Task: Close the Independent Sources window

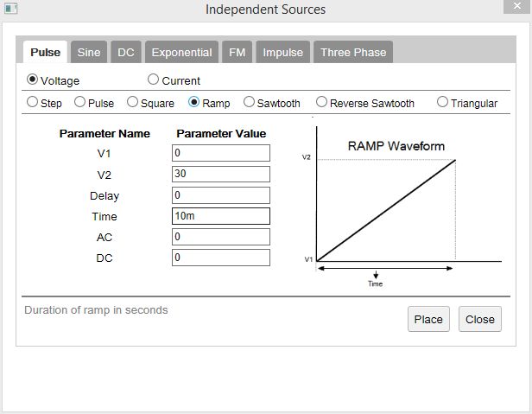Action: 517,6
